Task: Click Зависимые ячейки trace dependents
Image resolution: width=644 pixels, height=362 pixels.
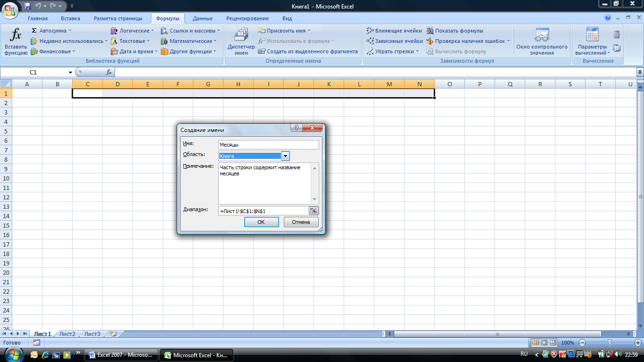Action: (395, 41)
